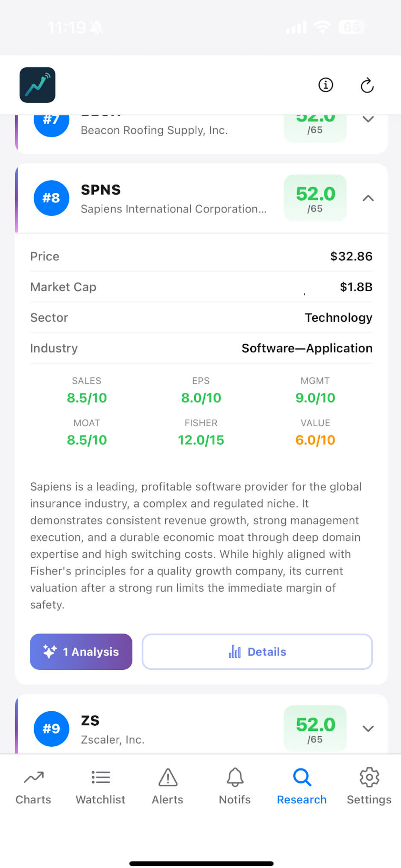
Task: Open the Details button
Action: [257, 652]
